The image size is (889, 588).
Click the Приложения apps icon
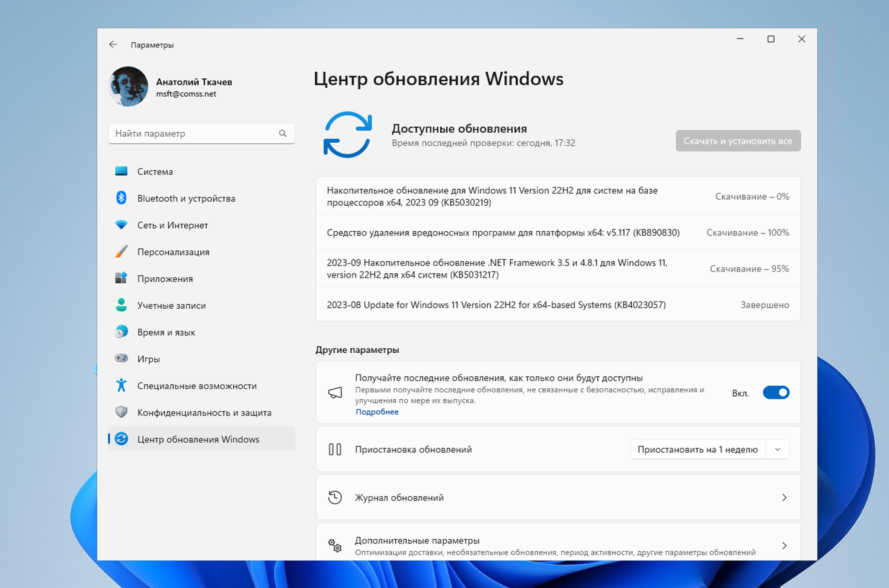tap(121, 279)
